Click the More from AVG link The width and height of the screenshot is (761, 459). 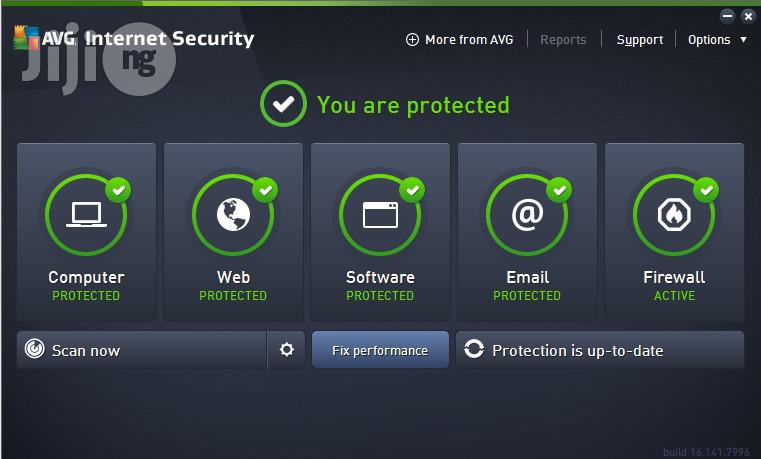pos(469,40)
